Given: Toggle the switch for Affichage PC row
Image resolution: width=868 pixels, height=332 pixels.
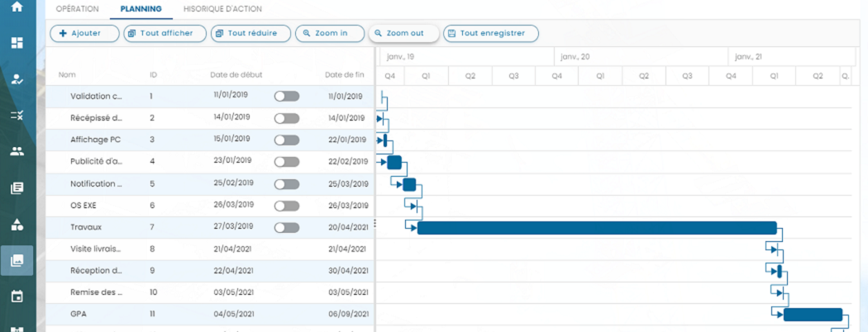Looking at the screenshot, I should point(287,140).
